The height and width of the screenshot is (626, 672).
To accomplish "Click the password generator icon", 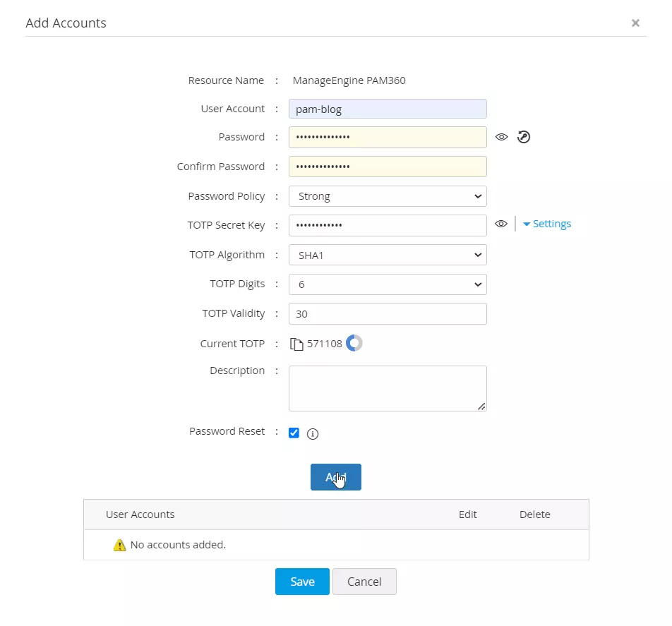I will 523,136.
